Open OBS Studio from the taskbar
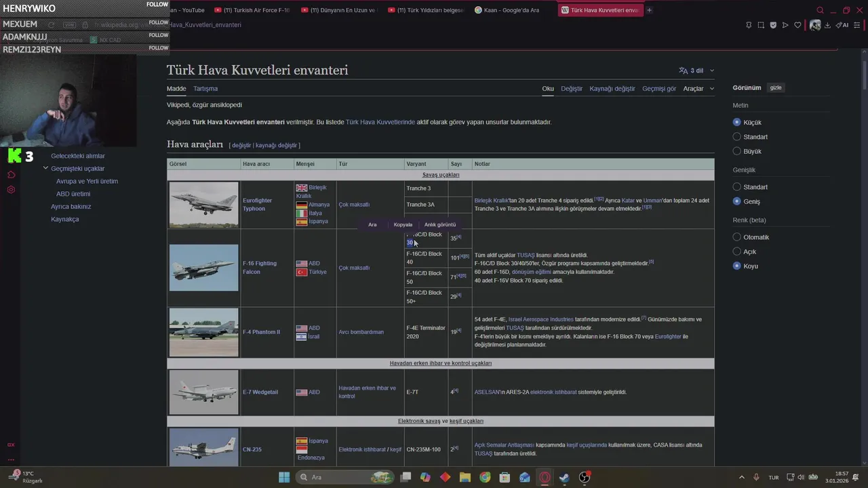868x488 pixels. click(x=585, y=477)
